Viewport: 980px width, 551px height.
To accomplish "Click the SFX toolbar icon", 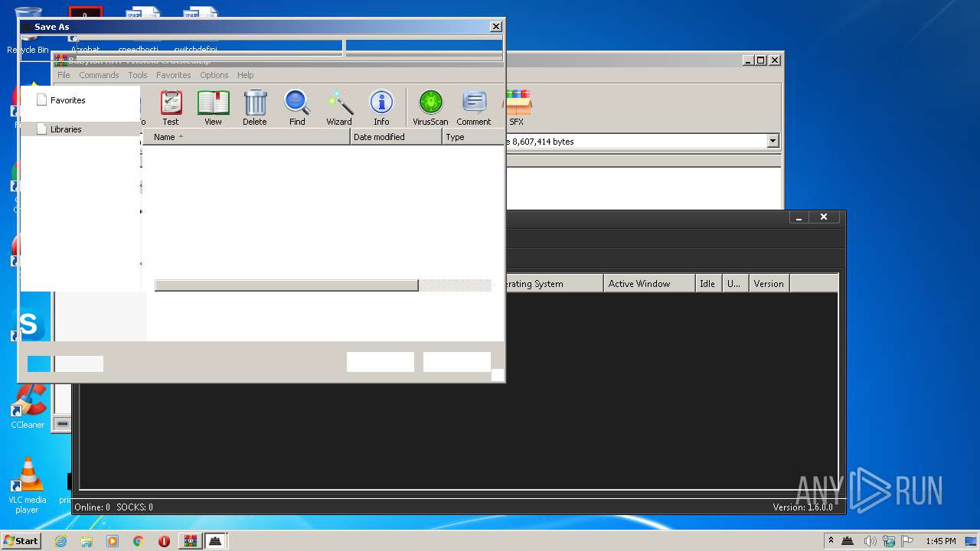I will point(517,108).
